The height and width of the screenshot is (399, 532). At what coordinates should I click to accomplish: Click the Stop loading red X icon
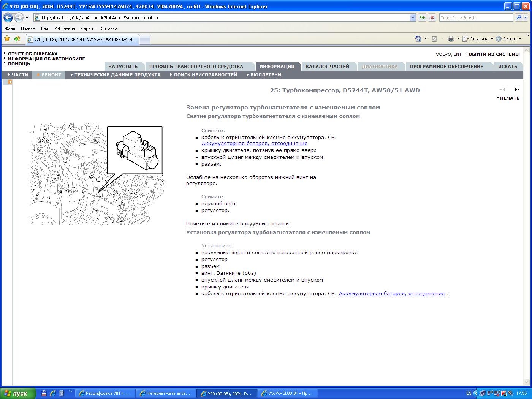tap(432, 17)
